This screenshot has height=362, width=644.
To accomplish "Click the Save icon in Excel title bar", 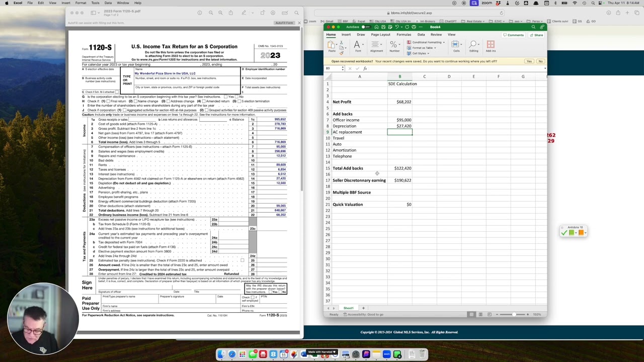I will 383,27.
